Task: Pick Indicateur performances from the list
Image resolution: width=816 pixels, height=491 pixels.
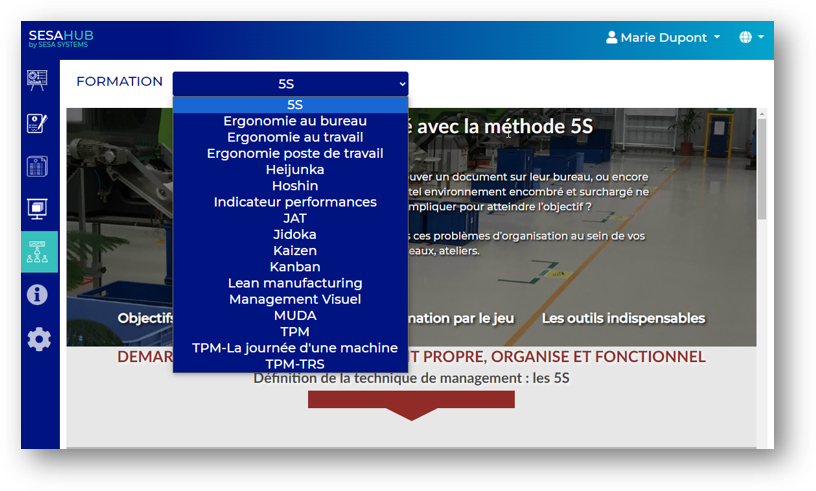Action: tap(294, 202)
